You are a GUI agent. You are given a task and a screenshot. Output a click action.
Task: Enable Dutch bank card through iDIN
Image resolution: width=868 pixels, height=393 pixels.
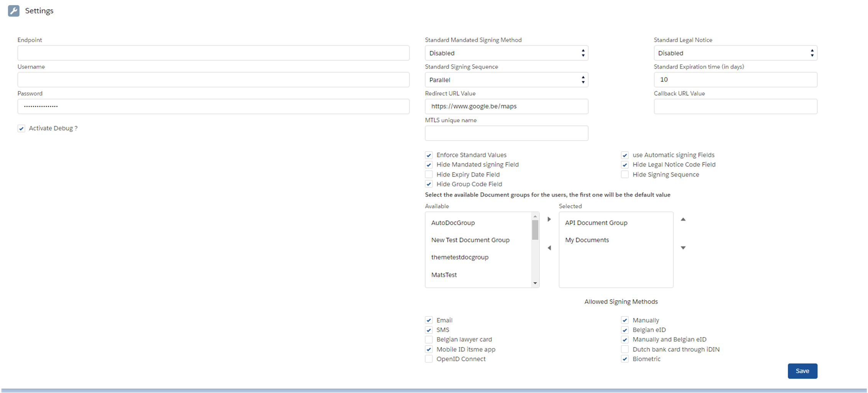coord(625,349)
